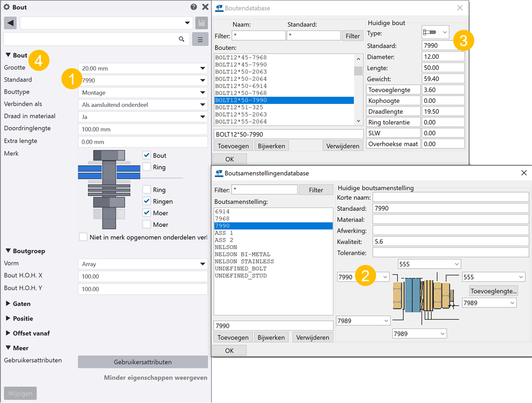Screen dimensions: 532x403
Task: Select BOLT12*50-7968 in the Bouten list
Action: point(241,93)
